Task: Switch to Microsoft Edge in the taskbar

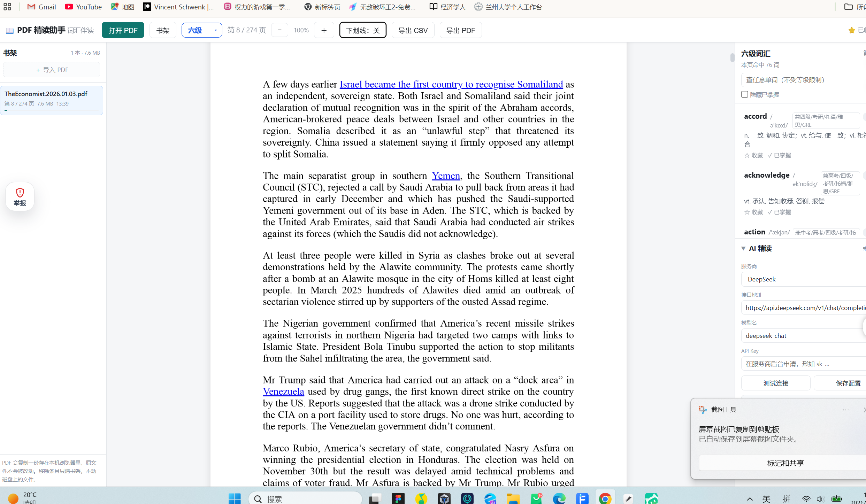Action: click(x=559, y=498)
